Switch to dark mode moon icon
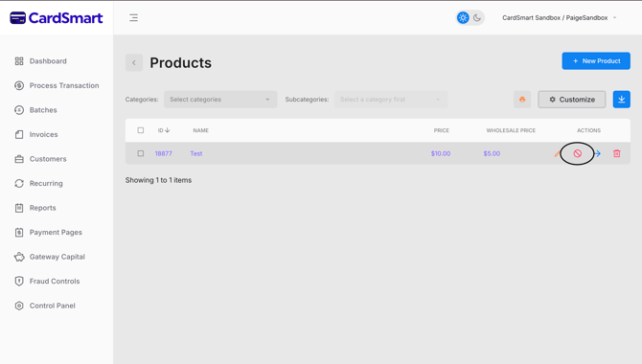This screenshot has height=364, width=642. click(477, 17)
